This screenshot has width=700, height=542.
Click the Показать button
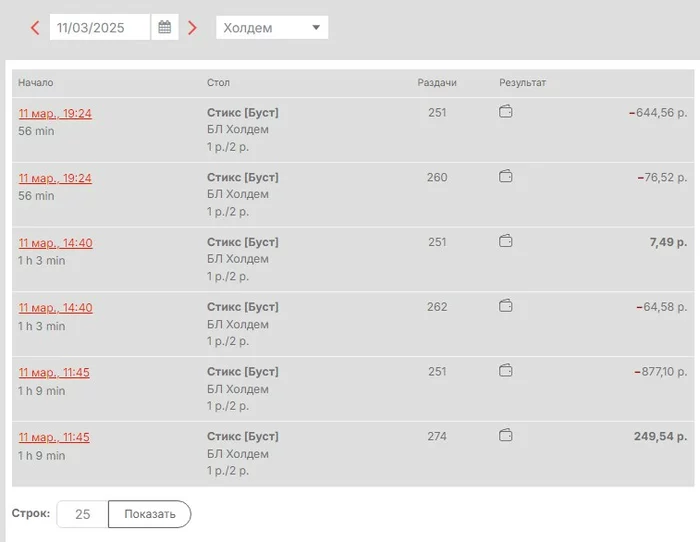[x=149, y=514]
